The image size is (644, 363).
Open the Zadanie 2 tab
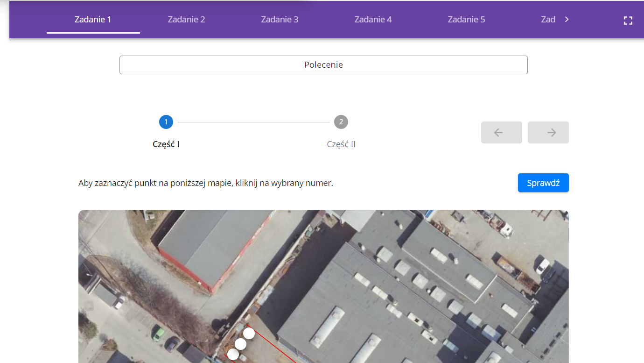click(x=186, y=20)
